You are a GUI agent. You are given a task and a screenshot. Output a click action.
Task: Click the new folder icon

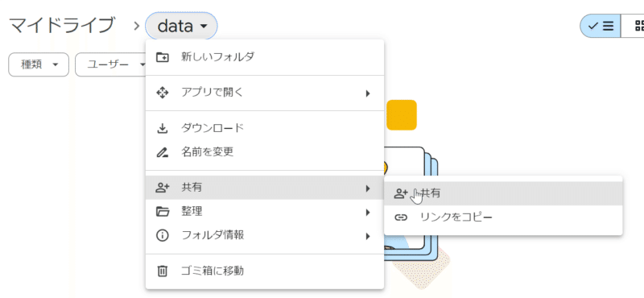(x=163, y=57)
